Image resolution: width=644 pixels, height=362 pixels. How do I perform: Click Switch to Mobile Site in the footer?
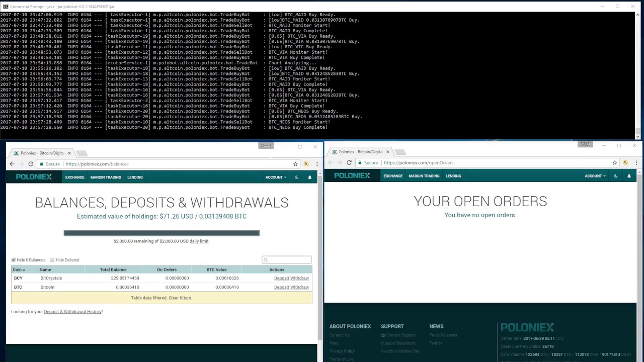400,351
